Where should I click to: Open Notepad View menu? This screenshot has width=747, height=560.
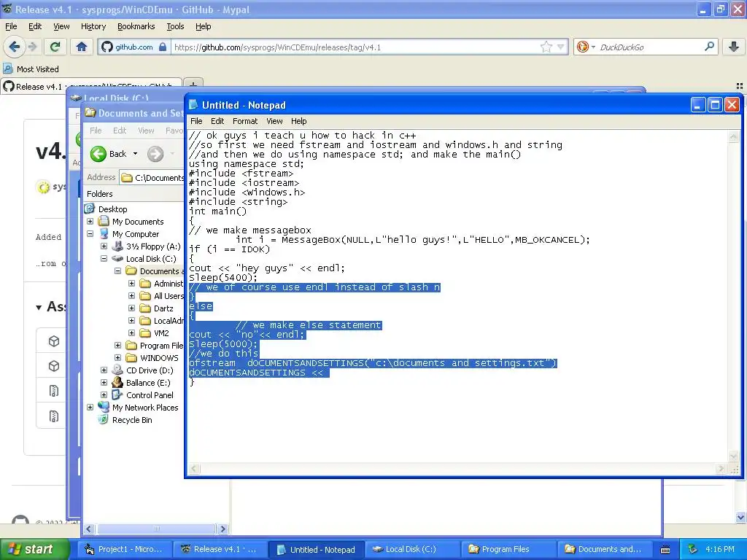(x=274, y=121)
